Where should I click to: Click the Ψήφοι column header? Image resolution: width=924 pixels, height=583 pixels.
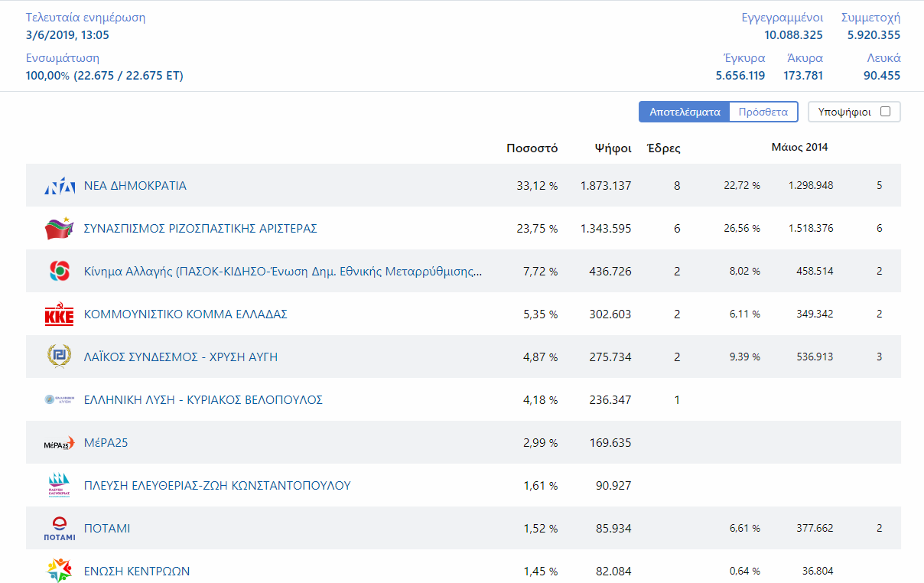coord(613,148)
